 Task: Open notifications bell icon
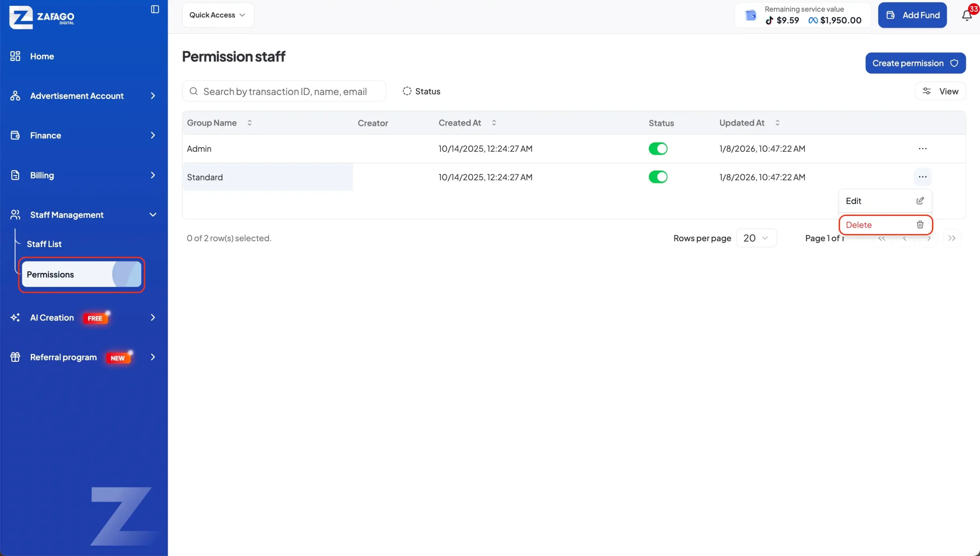click(x=967, y=15)
